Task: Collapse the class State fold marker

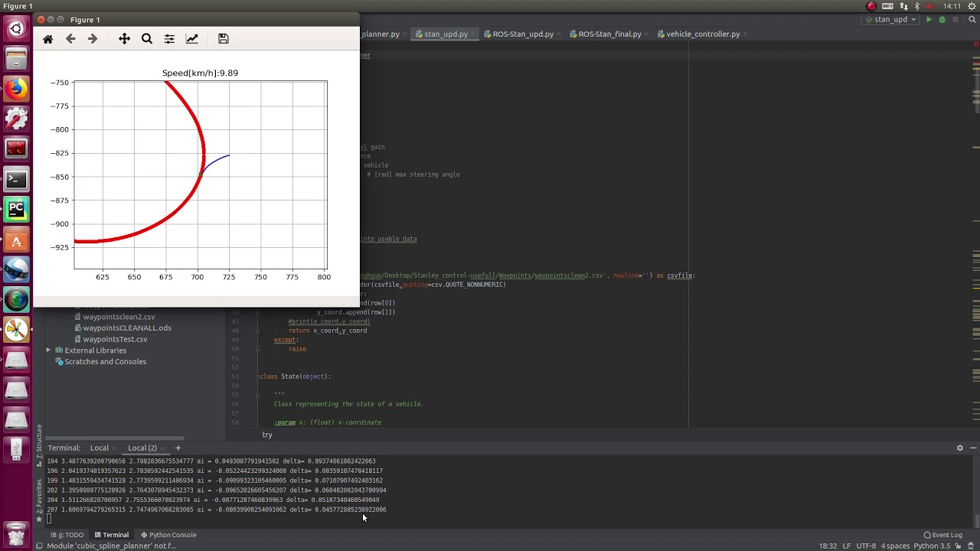Action: [x=257, y=377]
